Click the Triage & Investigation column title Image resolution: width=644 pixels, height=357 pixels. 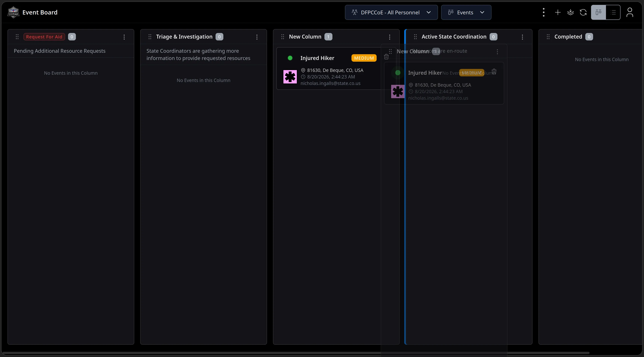pos(184,37)
